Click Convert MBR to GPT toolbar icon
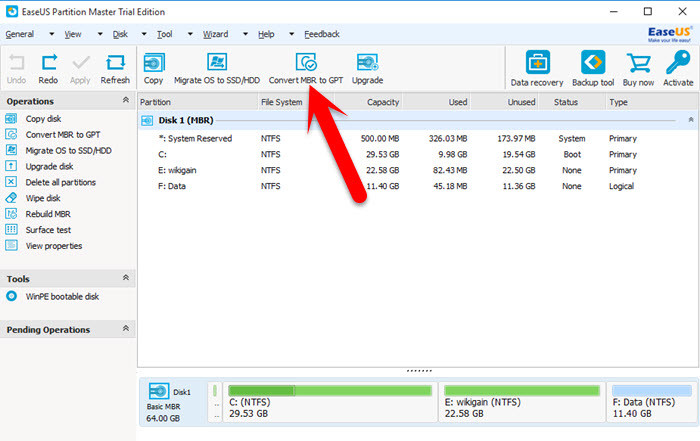The height and width of the screenshot is (441, 700). [x=305, y=64]
